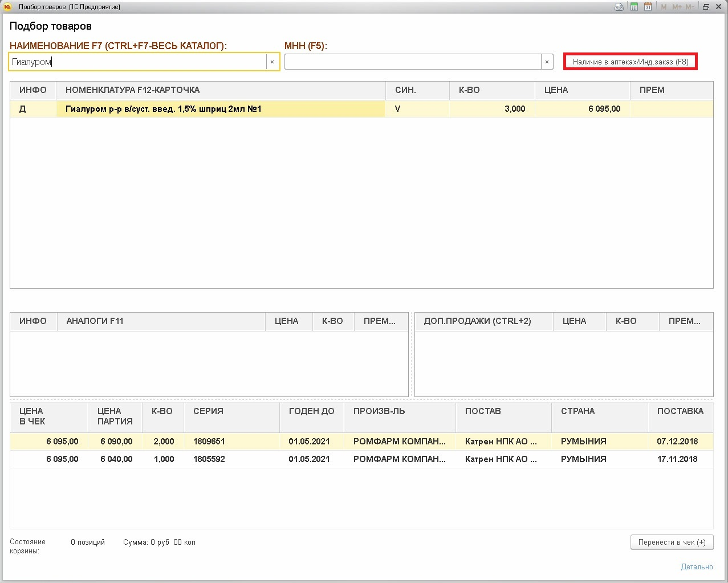Click the НАИМЕНОВАНИЕ field containing Гиалуром
Image resolution: width=728 pixels, height=583 pixels.
[x=137, y=62]
